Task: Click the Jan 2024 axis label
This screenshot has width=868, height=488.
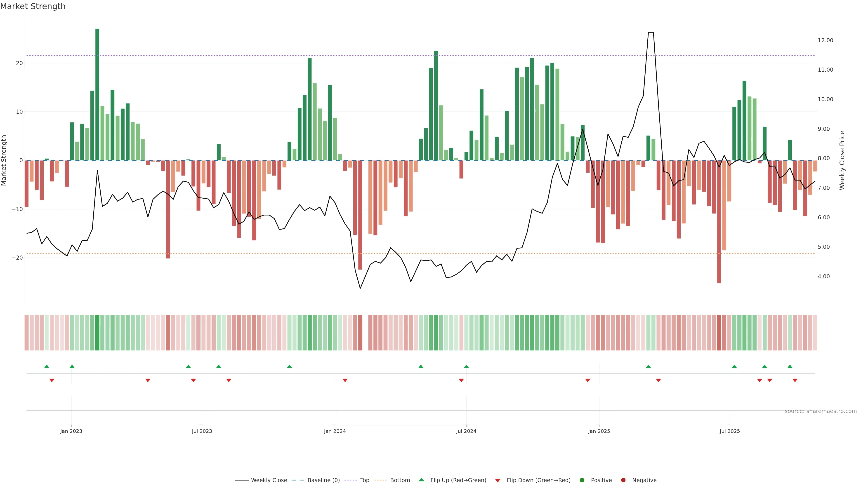Action: [x=335, y=431]
